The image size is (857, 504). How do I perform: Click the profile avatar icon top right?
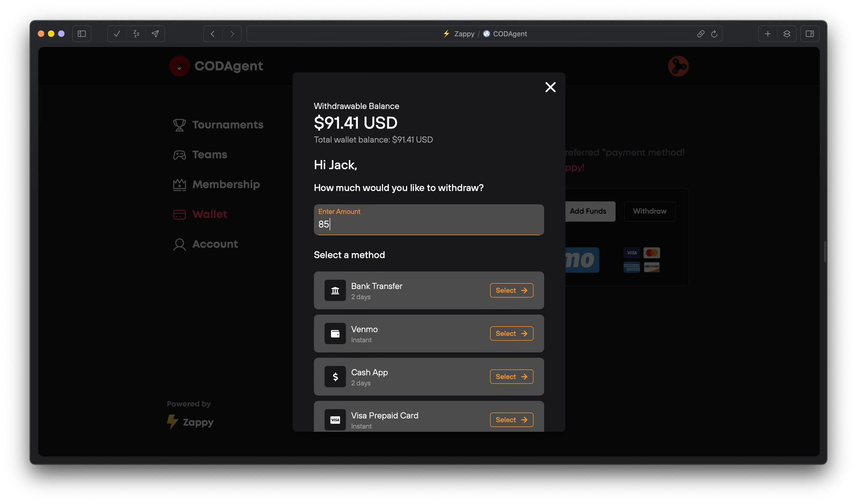point(678,66)
